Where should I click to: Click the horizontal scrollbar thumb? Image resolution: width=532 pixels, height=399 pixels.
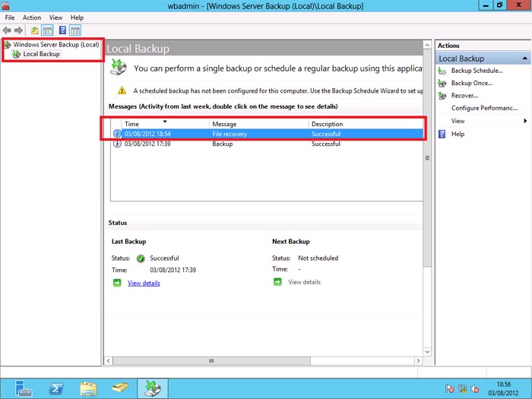click(211, 361)
